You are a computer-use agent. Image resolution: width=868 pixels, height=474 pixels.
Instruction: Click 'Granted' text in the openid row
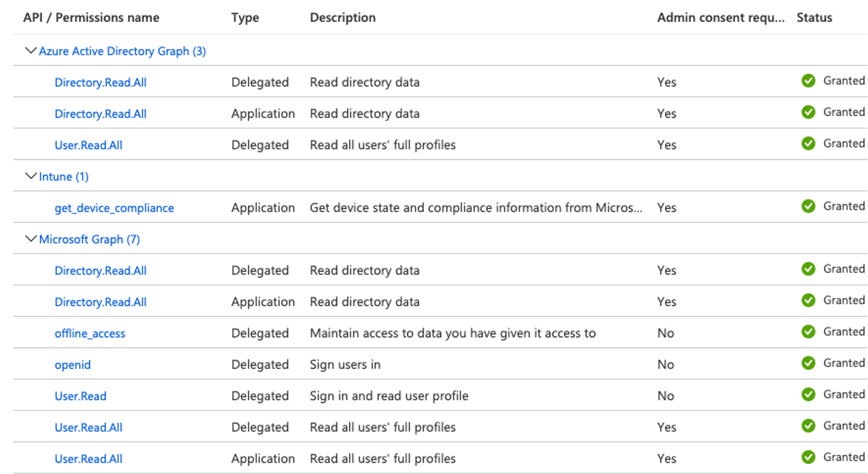click(844, 363)
